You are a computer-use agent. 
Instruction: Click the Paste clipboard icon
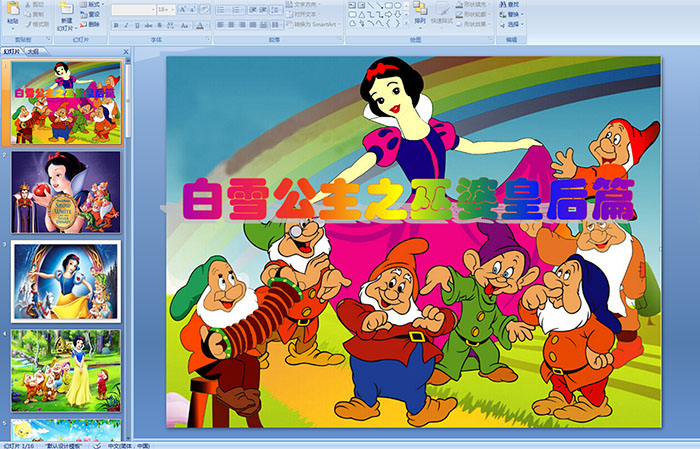click(13, 8)
